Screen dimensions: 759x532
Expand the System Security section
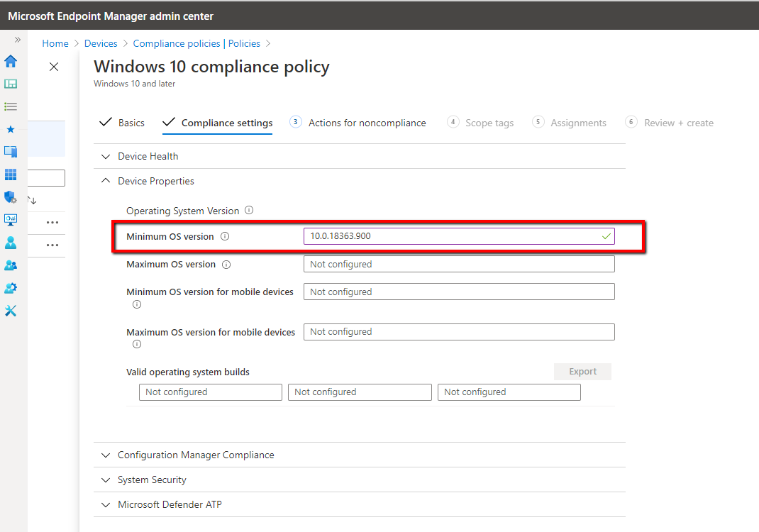pos(359,480)
